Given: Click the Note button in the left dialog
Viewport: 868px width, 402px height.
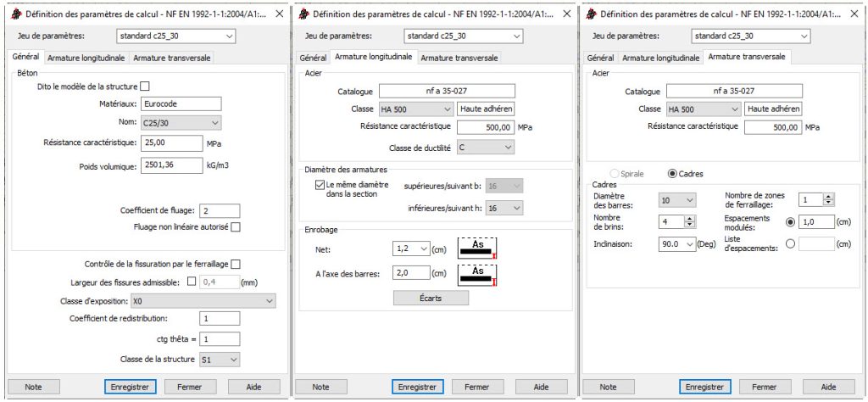Looking at the screenshot, I should (33, 387).
